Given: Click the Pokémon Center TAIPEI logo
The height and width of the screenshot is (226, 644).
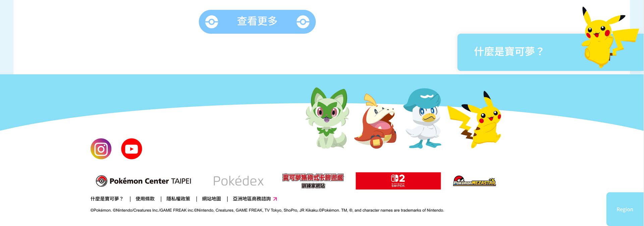Looking at the screenshot, I should coord(144,181).
